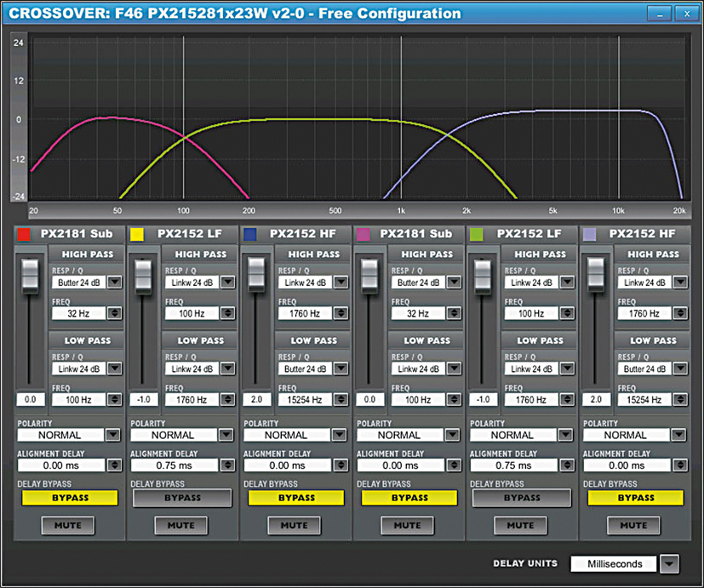Close the Crossover window
The width and height of the screenshot is (704, 588).
coord(686,14)
